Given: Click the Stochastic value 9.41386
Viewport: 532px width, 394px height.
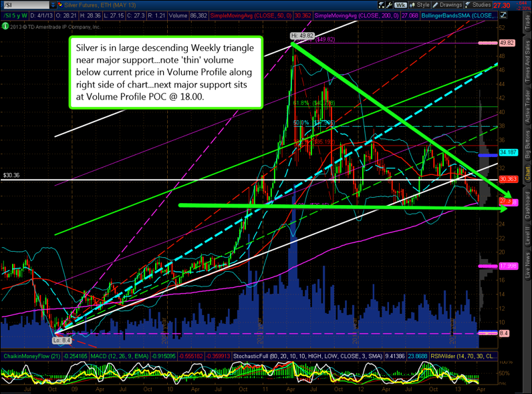Looking at the screenshot, I should point(395,357).
